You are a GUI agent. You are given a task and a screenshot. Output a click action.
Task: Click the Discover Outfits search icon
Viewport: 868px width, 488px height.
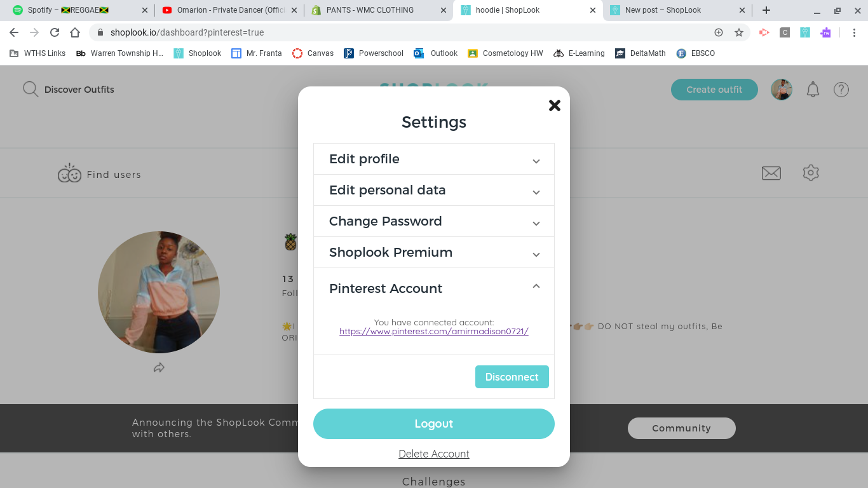coord(31,90)
